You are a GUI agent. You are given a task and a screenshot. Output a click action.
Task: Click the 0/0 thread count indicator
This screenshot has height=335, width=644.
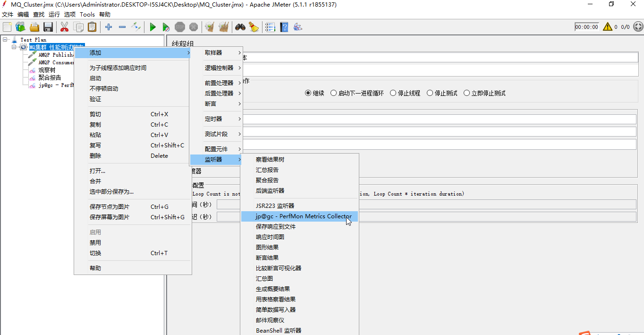tap(625, 27)
